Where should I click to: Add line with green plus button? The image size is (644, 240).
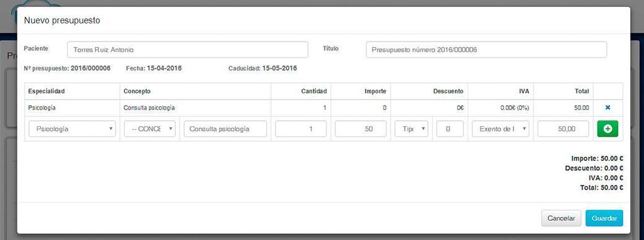point(607,129)
